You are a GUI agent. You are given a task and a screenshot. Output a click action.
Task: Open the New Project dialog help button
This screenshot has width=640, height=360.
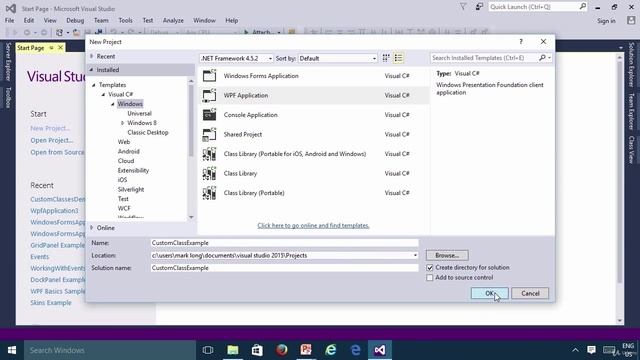tap(521, 42)
